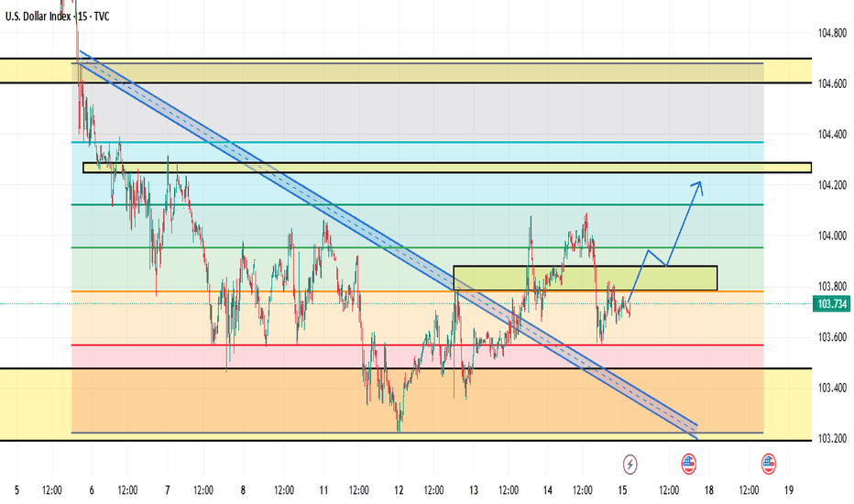Click date label 6 on time axis
This screenshot has height=504, width=854.
click(x=92, y=490)
